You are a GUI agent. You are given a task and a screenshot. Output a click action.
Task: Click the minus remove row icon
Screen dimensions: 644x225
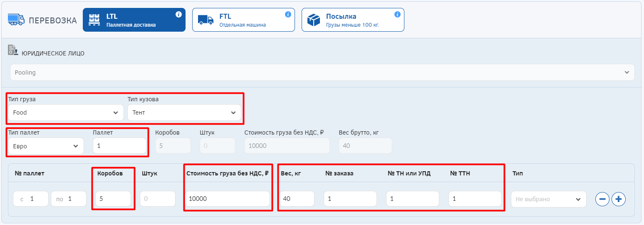[602, 199]
